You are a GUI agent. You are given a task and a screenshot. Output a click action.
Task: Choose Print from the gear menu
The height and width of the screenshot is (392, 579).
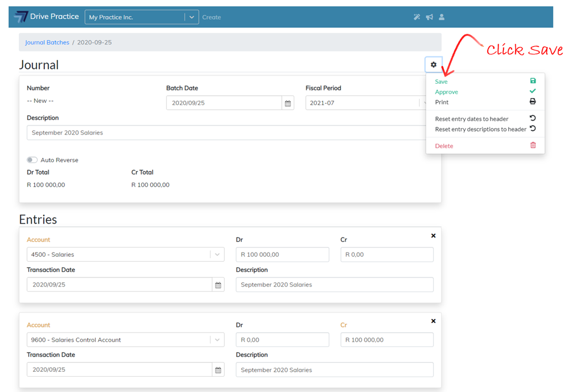442,102
